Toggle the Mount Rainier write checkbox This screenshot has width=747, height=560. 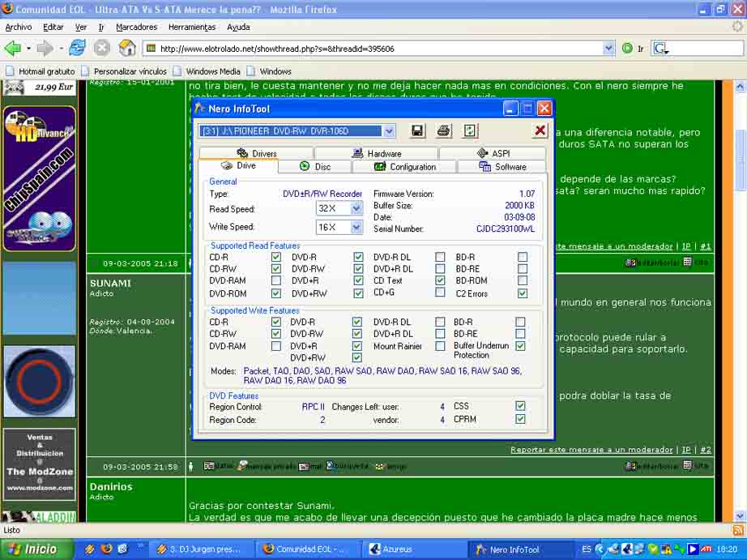coord(440,346)
